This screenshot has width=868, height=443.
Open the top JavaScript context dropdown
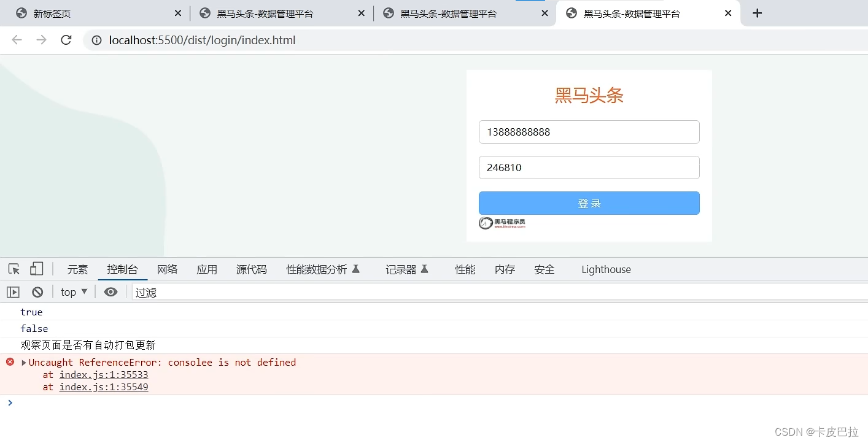[x=74, y=292]
